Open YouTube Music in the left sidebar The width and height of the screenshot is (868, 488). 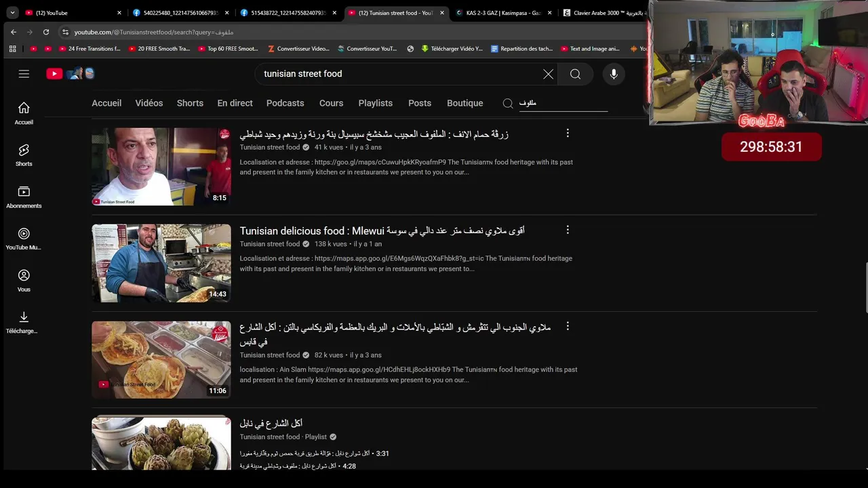24,239
